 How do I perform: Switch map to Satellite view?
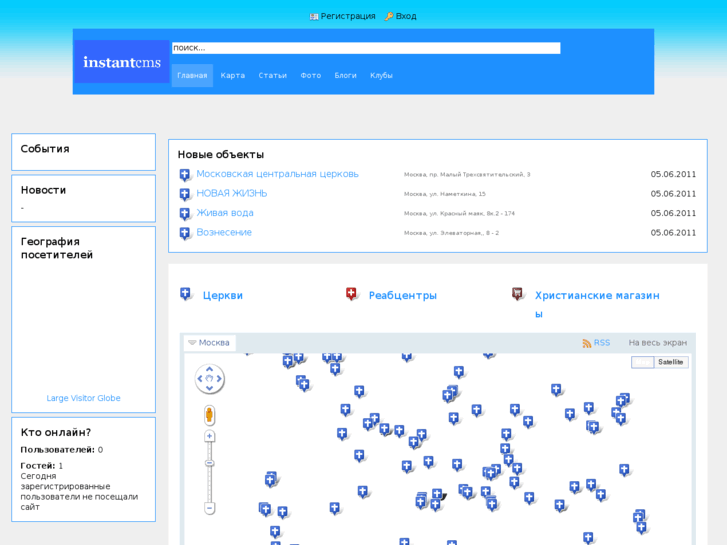pos(670,362)
